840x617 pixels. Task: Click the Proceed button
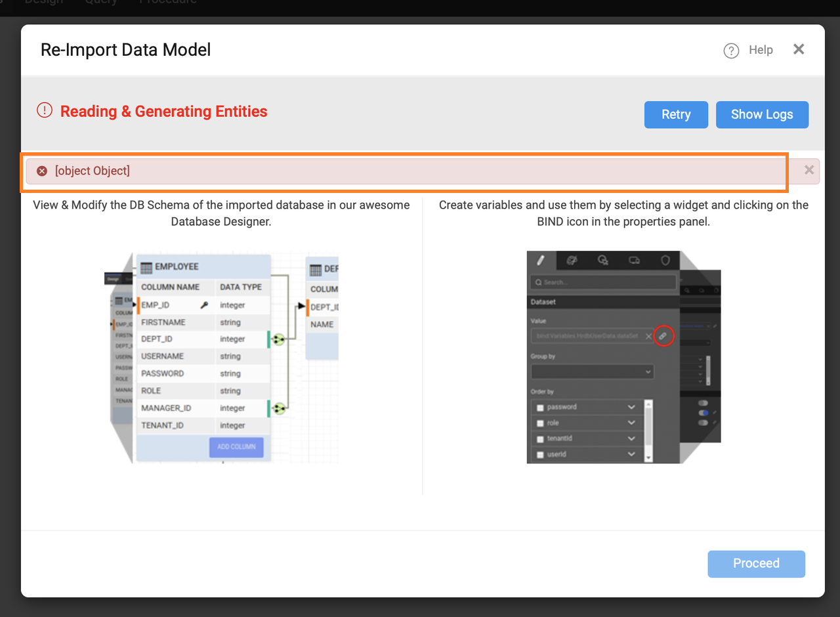[756, 564]
